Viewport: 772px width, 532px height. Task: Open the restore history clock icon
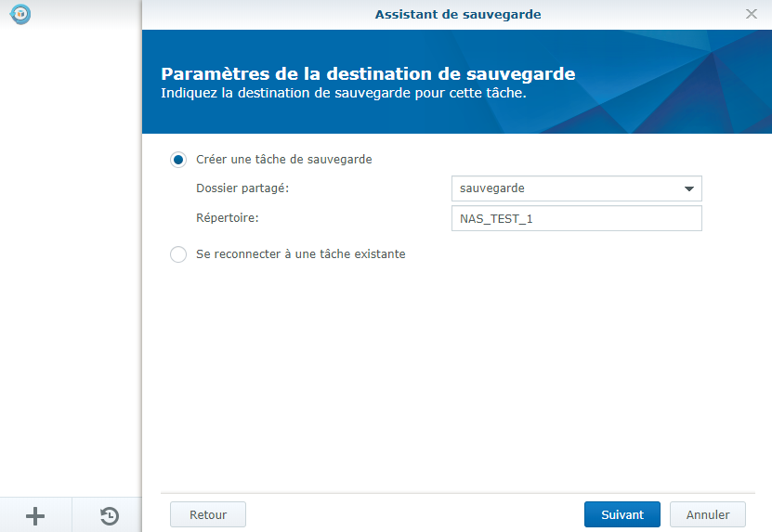click(109, 516)
